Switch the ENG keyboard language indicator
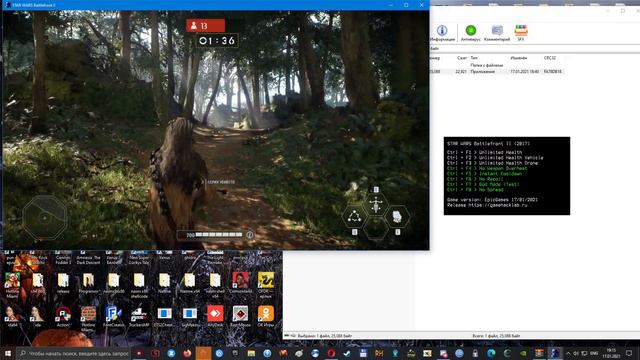The height and width of the screenshot is (360, 640). point(594,353)
